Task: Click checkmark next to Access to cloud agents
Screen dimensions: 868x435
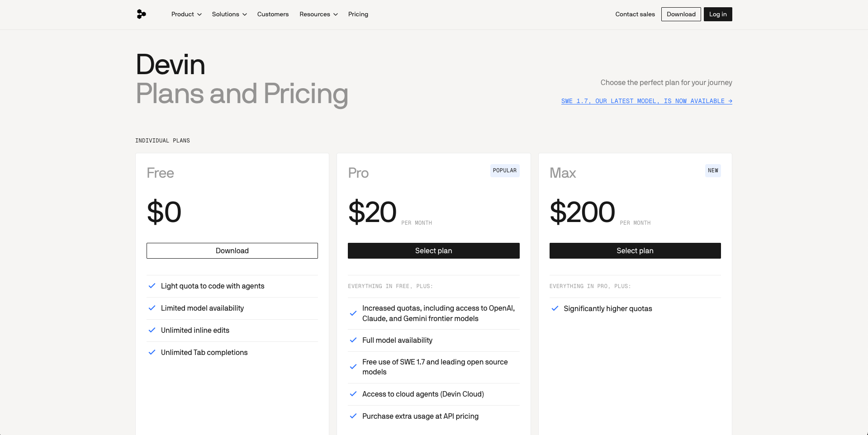Action: click(x=353, y=394)
